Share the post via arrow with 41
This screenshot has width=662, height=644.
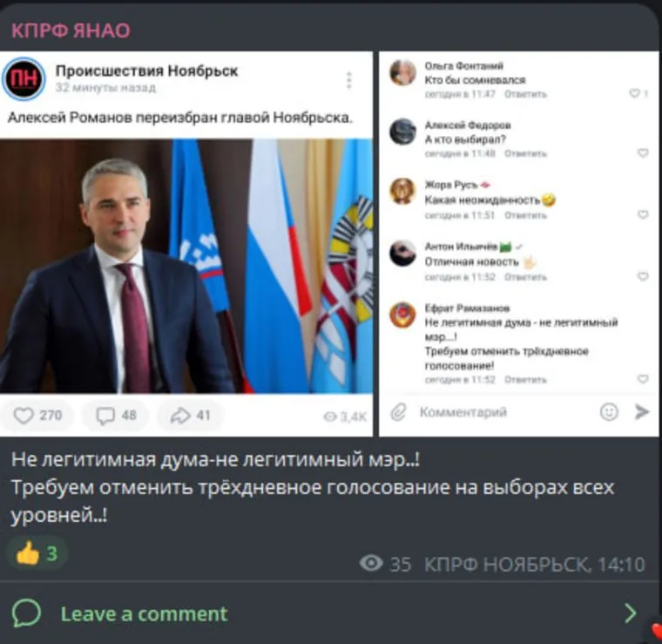(x=190, y=416)
